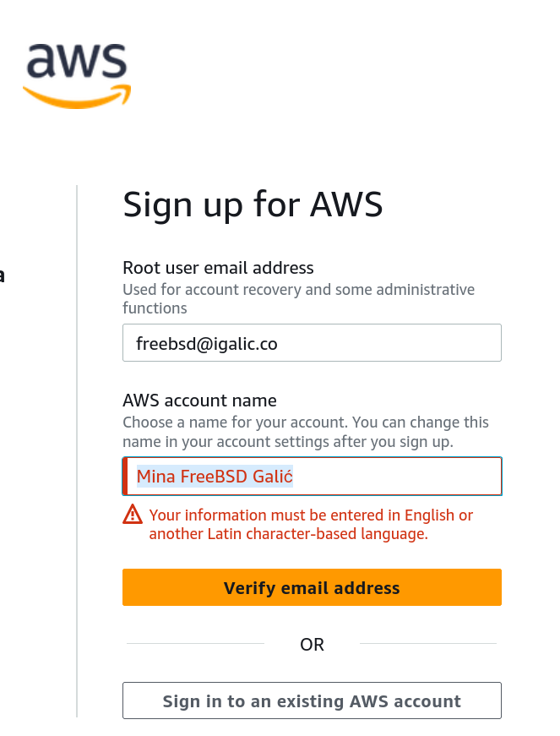The height and width of the screenshot is (736, 560).
Task: Click the red warning triangle icon
Action: coord(133,514)
